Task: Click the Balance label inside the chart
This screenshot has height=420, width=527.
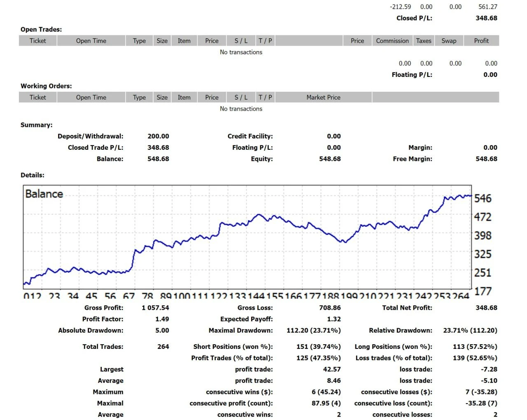Action: [x=44, y=194]
